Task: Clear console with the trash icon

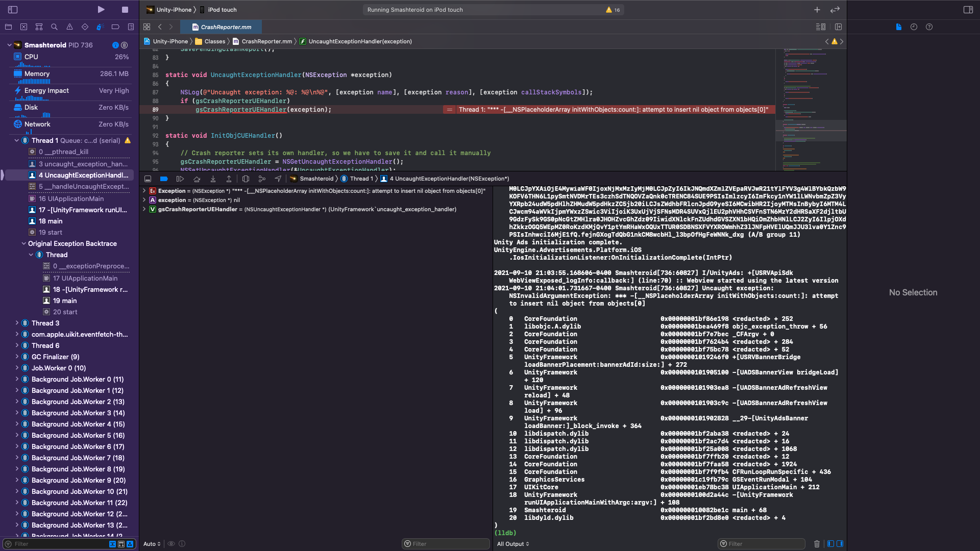Action: (817, 544)
